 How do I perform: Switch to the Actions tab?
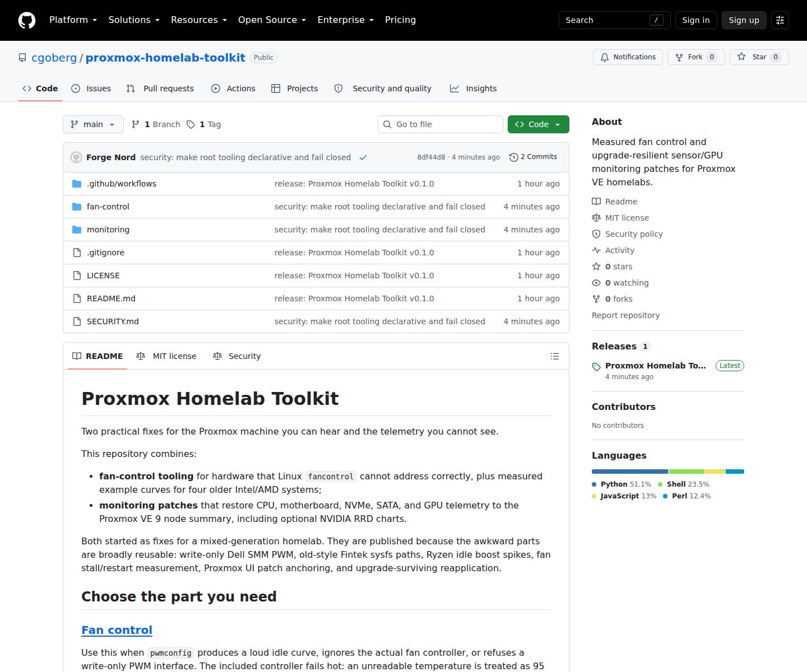tap(233, 88)
